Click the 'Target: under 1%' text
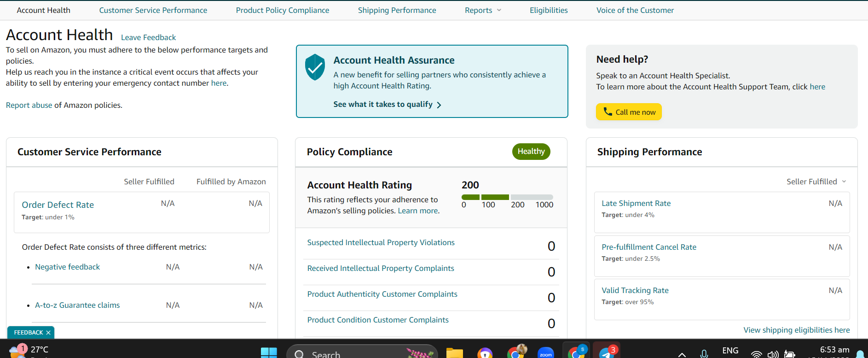868x358 pixels. tap(48, 217)
